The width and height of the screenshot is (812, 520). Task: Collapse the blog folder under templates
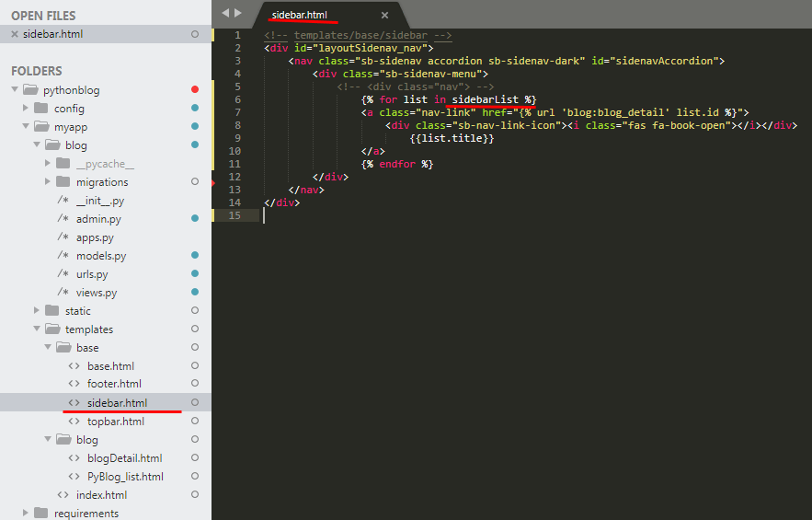click(48, 439)
